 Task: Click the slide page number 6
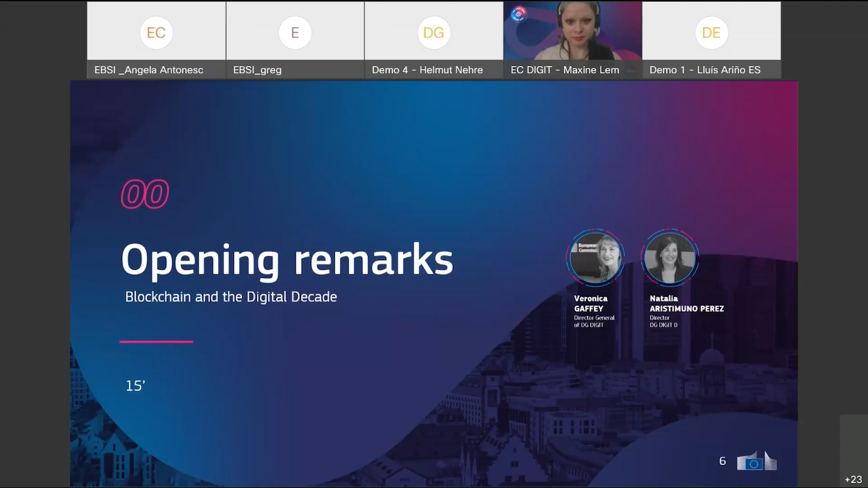pyautogui.click(x=722, y=461)
